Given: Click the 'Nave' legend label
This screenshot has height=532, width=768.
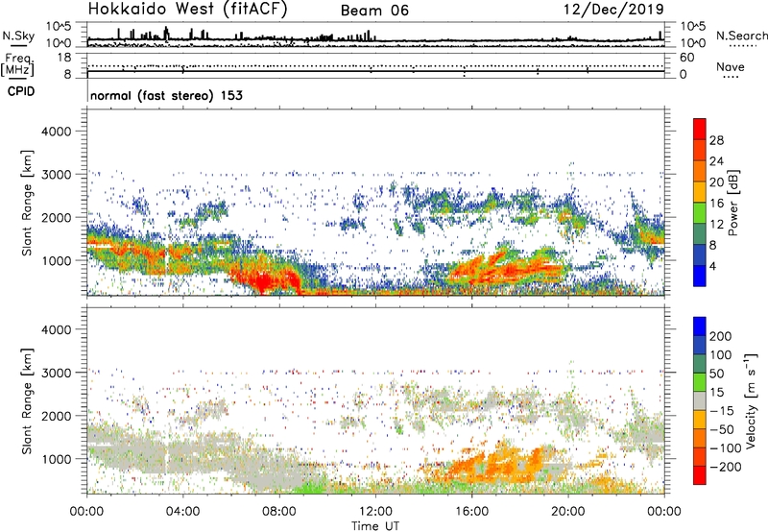Looking at the screenshot, I should [731, 67].
